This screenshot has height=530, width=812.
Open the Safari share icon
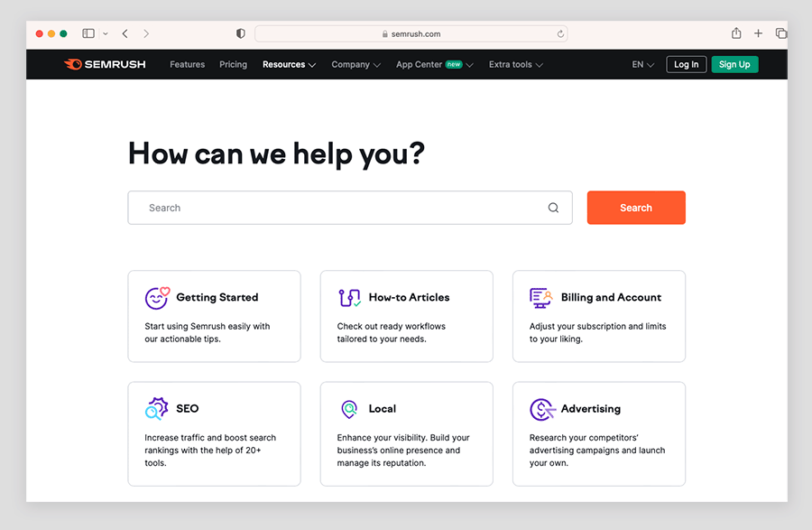point(736,33)
